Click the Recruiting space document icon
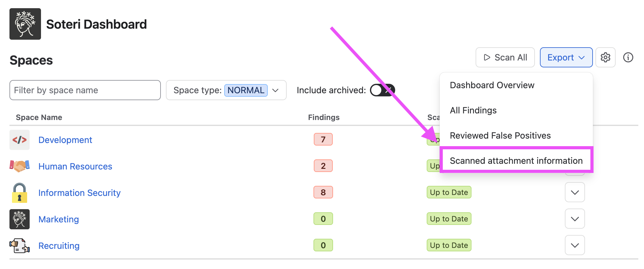644x269 pixels. coord(20,246)
